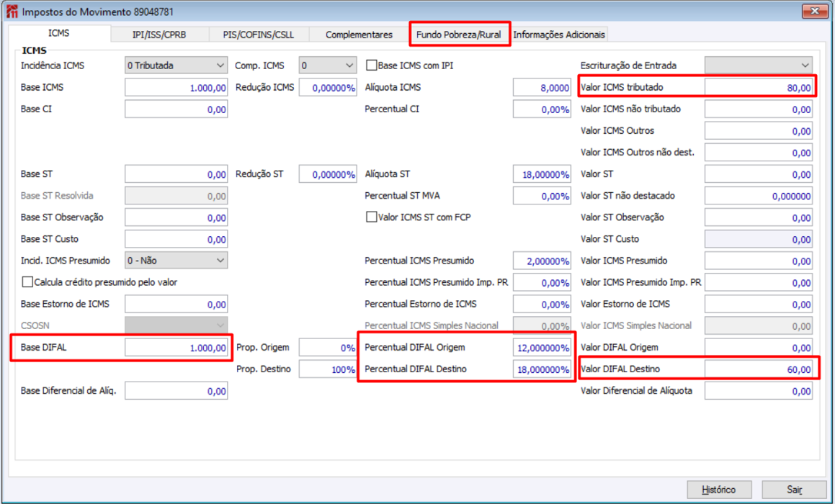The height and width of the screenshot is (504, 835).
Task: Click Percentual ICMS Presumido Imp. PR field
Action: 542,283
